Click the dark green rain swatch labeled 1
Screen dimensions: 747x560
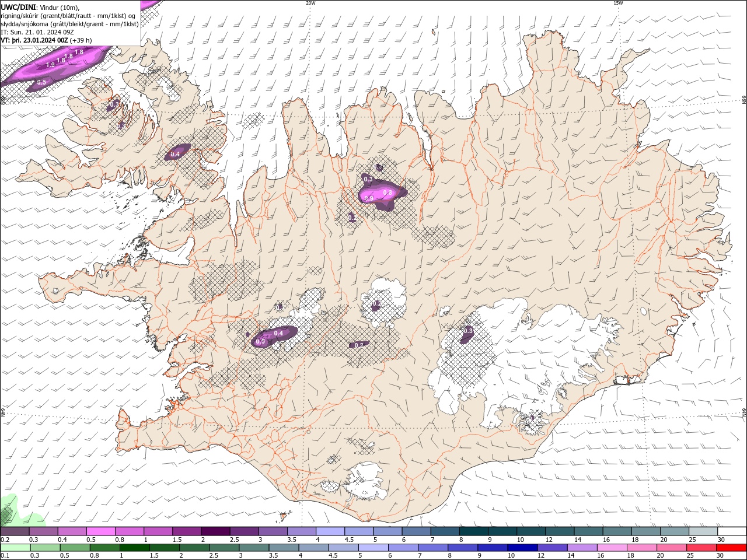coord(134,547)
